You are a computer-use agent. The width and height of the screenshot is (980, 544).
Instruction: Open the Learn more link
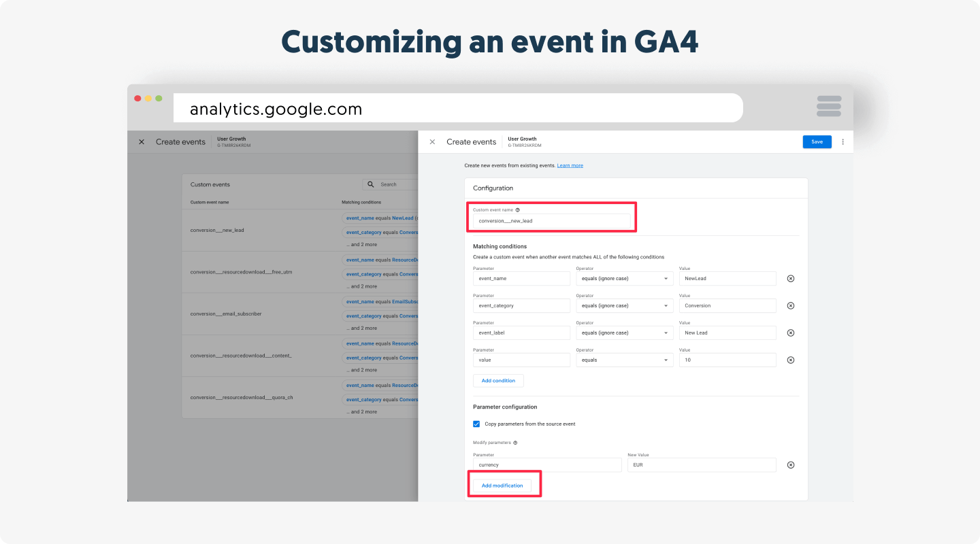(570, 166)
